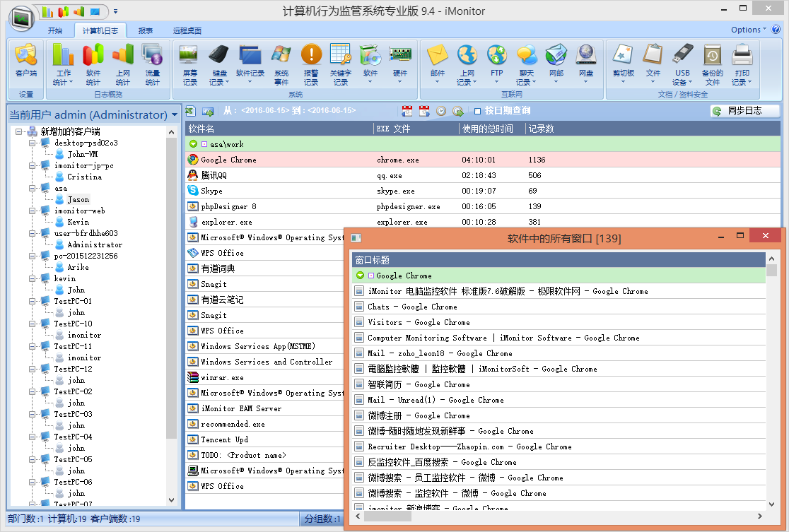Click the client tree vertical scrollbar

pos(171,283)
